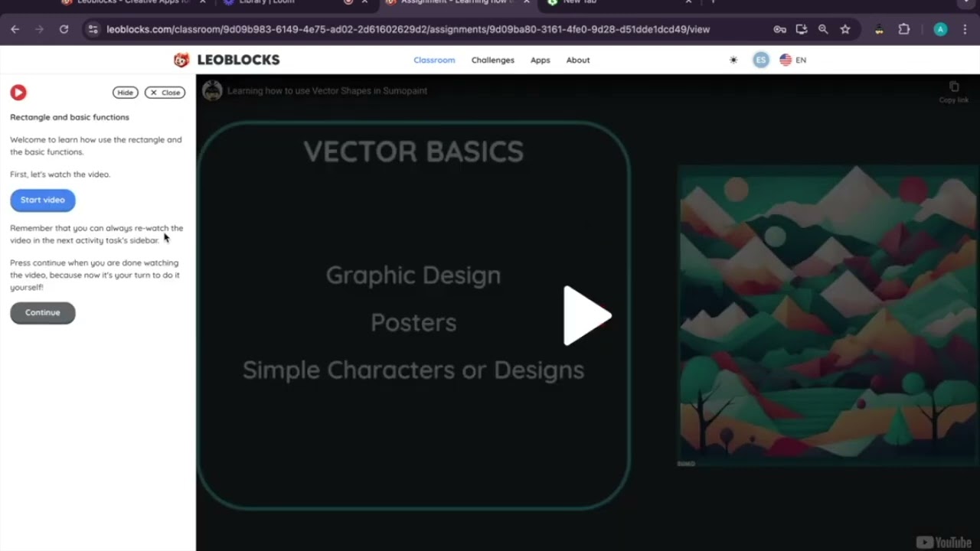Image resolution: width=980 pixels, height=551 pixels.
Task: Switch to the Library | Loom browser tab
Action: 266,2
